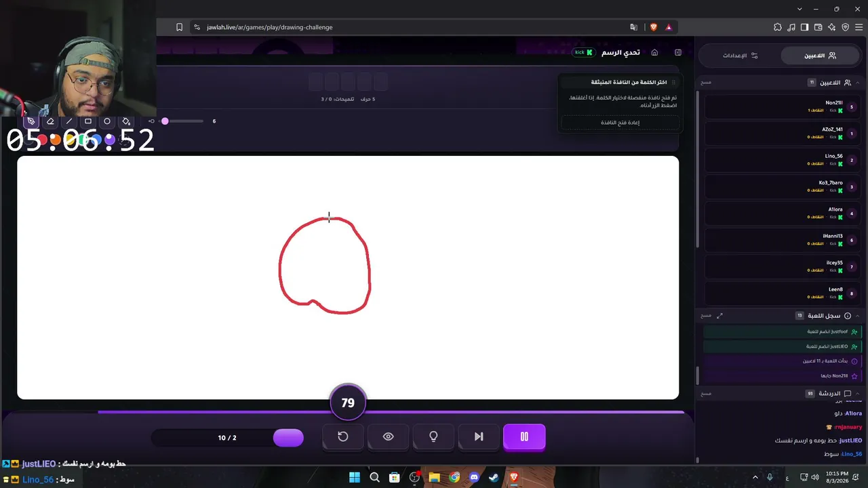Viewport: 868px width, 488px height.
Task: Select player Non21ll in the list
Action: [x=783, y=106]
